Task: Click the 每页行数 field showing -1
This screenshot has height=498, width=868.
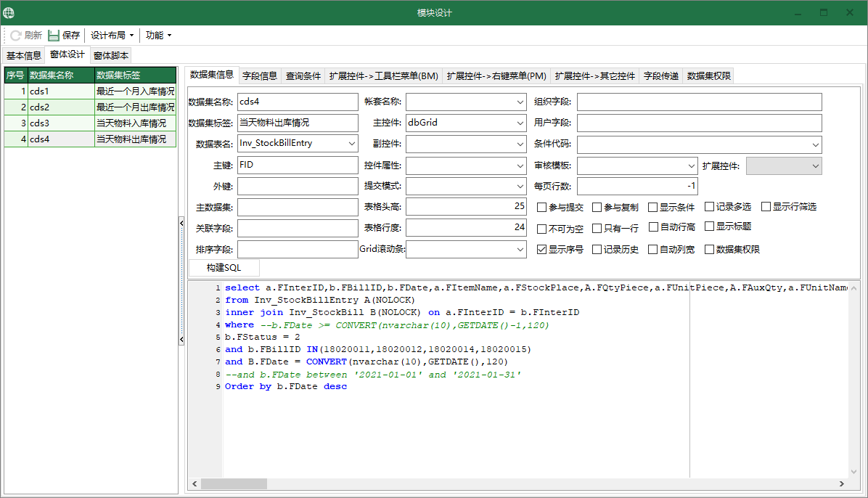Action: [x=637, y=186]
